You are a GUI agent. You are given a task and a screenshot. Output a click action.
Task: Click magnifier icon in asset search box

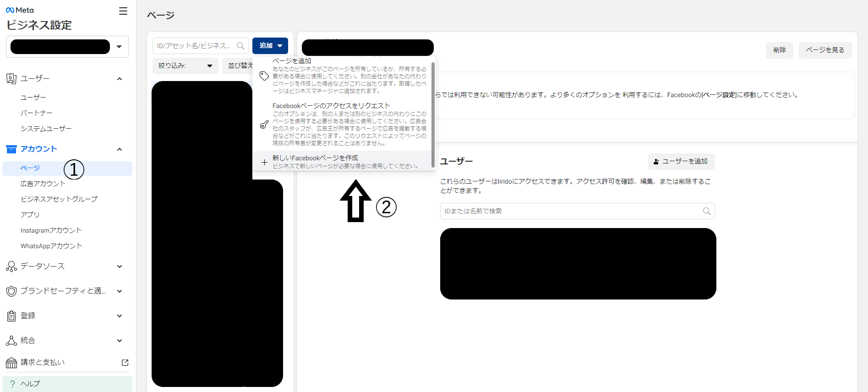tap(240, 46)
